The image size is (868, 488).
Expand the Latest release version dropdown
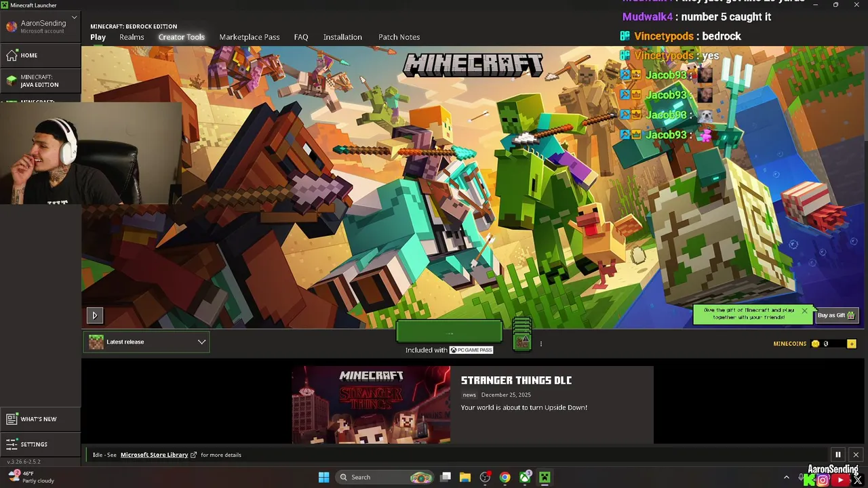[x=146, y=342]
